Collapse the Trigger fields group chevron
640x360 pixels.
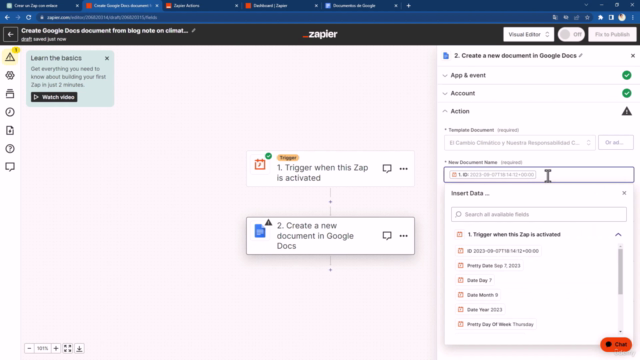click(x=618, y=235)
